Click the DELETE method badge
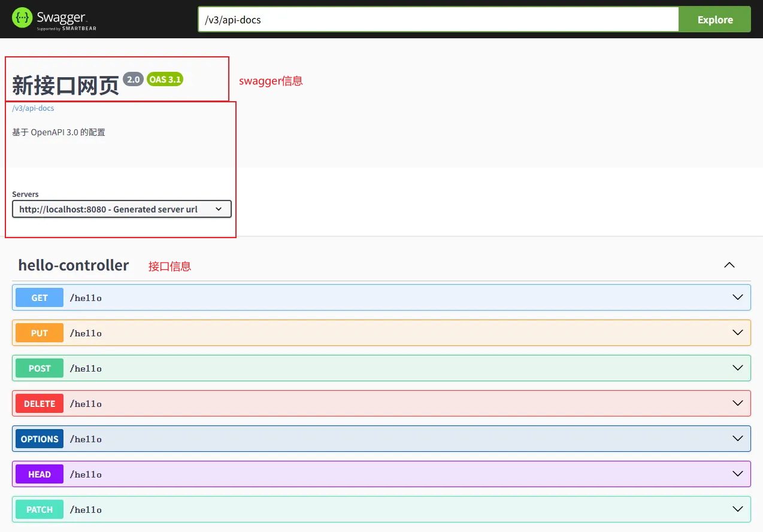 [x=40, y=403]
